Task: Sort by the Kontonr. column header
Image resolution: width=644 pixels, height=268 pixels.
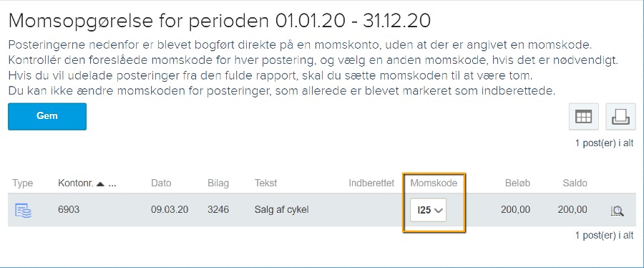Action: coord(74,183)
